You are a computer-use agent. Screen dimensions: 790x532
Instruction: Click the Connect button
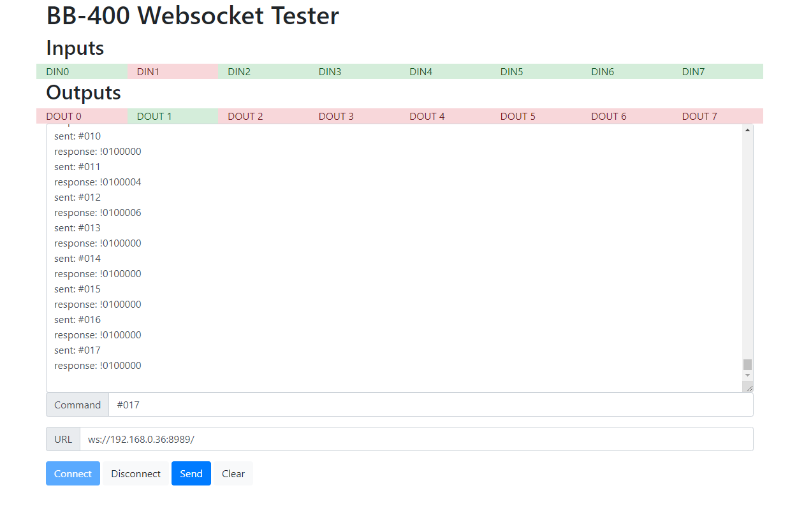pos(72,473)
